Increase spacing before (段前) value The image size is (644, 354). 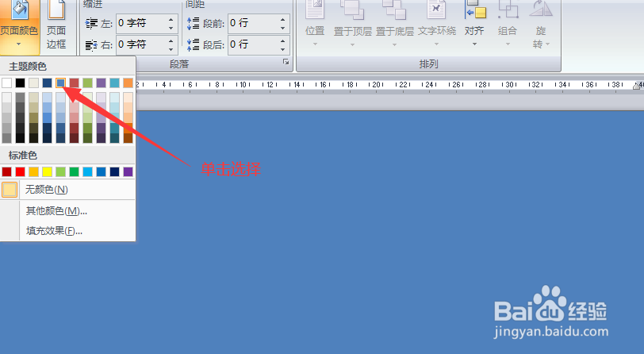point(282,19)
